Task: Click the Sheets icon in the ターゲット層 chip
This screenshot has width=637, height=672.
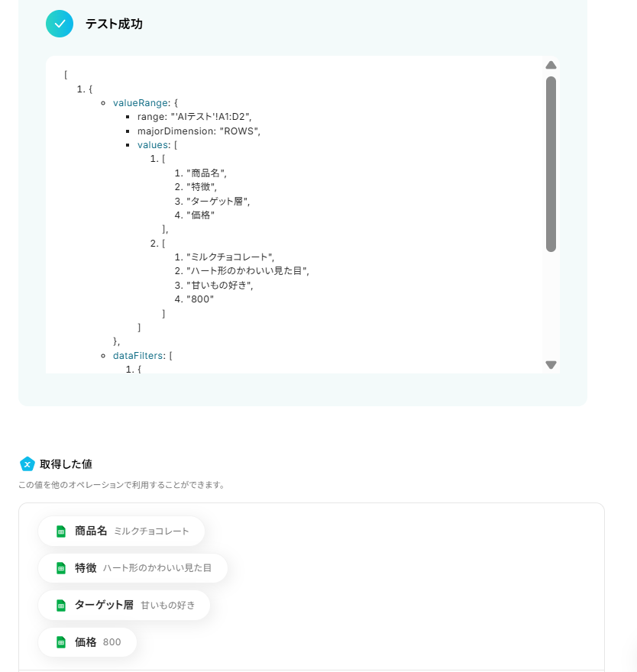Action: (x=61, y=606)
